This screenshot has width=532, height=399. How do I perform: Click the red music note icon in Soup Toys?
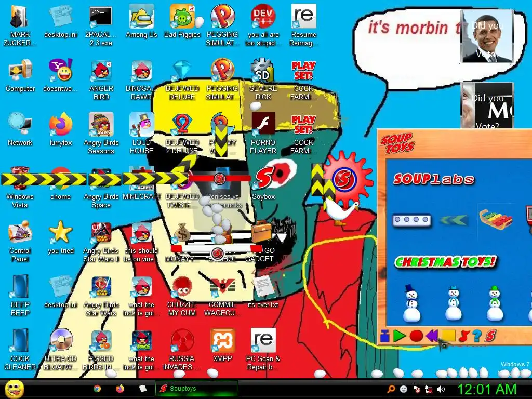tap(463, 336)
